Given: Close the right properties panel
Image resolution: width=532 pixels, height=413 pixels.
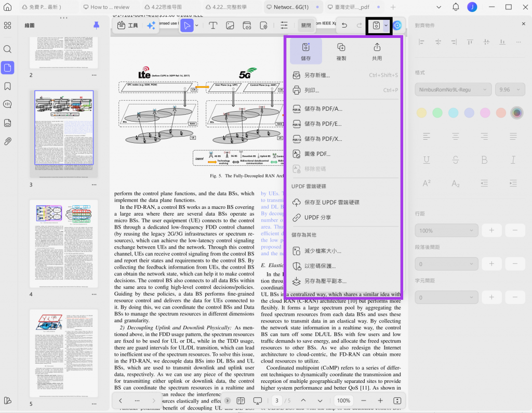Looking at the screenshot, I should click(523, 24).
